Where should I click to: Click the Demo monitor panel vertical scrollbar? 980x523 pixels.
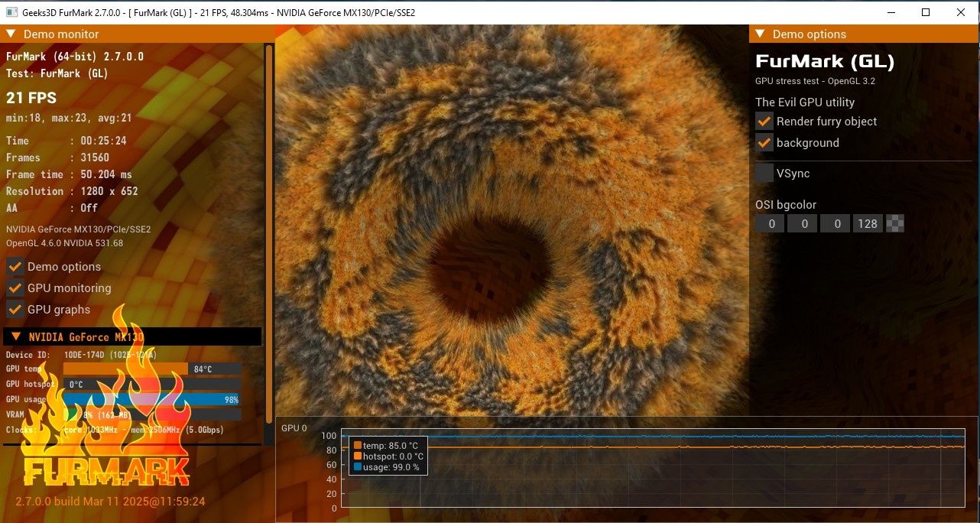click(x=268, y=233)
